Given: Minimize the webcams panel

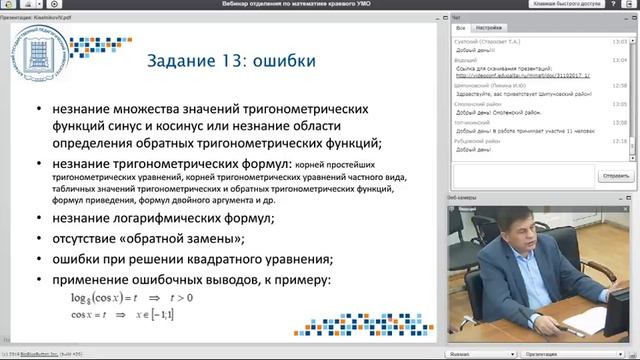Looking at the screenshot, I should coord(620,198).
